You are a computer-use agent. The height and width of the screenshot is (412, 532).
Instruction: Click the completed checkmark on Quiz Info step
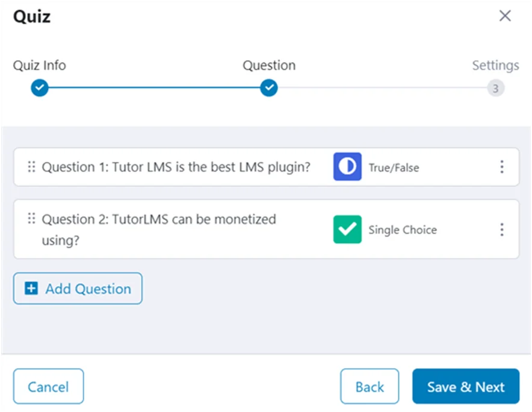[39, 88]
